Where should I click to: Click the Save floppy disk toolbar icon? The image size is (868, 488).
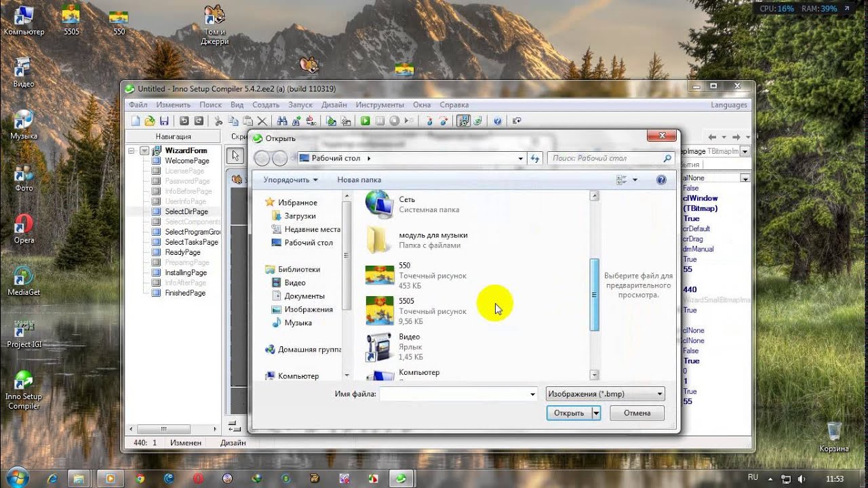[164, 121]
